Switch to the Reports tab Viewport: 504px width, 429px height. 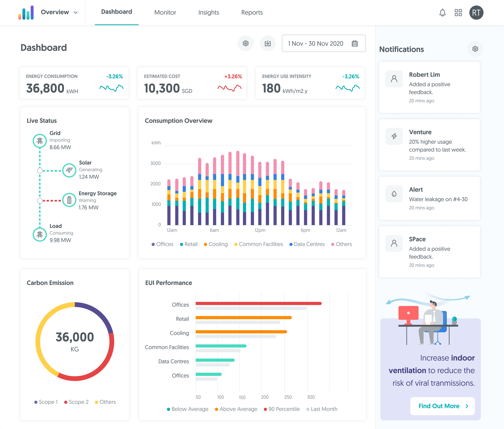[x=252, y=13]
